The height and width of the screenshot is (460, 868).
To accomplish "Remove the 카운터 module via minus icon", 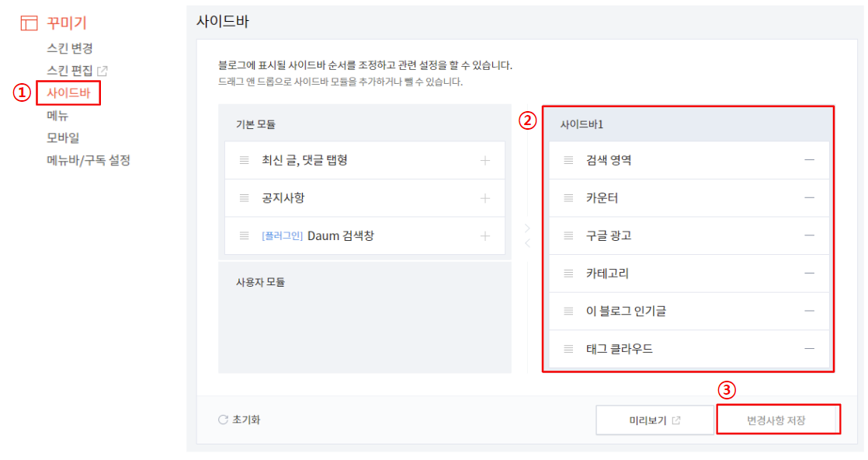I will point(811,198).
